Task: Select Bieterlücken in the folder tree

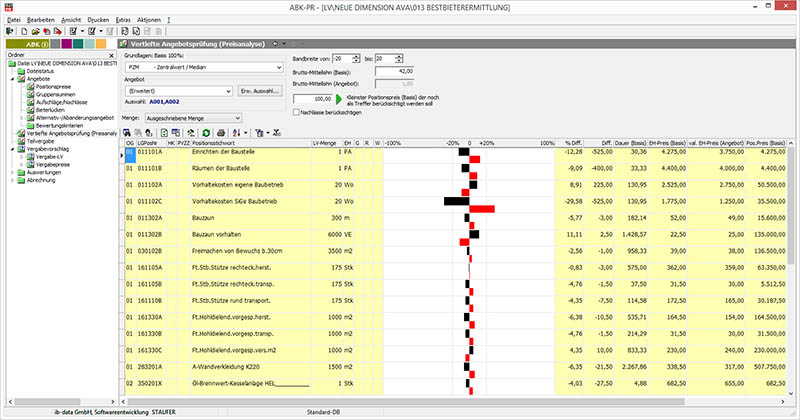Action: [x=49, y=108]
